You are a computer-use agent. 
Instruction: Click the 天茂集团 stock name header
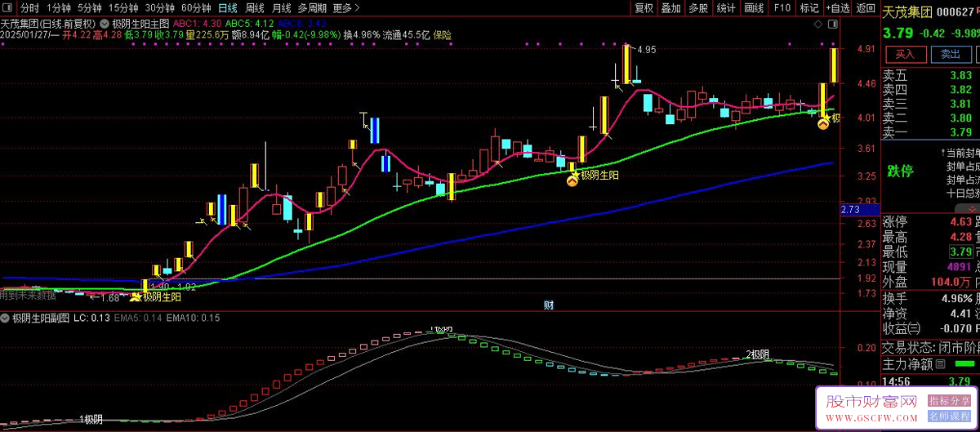(x=908, y=11)
